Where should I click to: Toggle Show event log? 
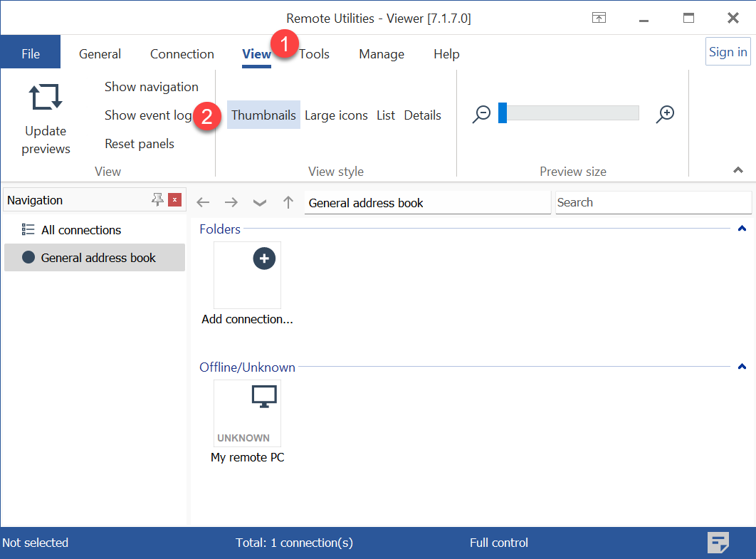(x=148, y=115)
